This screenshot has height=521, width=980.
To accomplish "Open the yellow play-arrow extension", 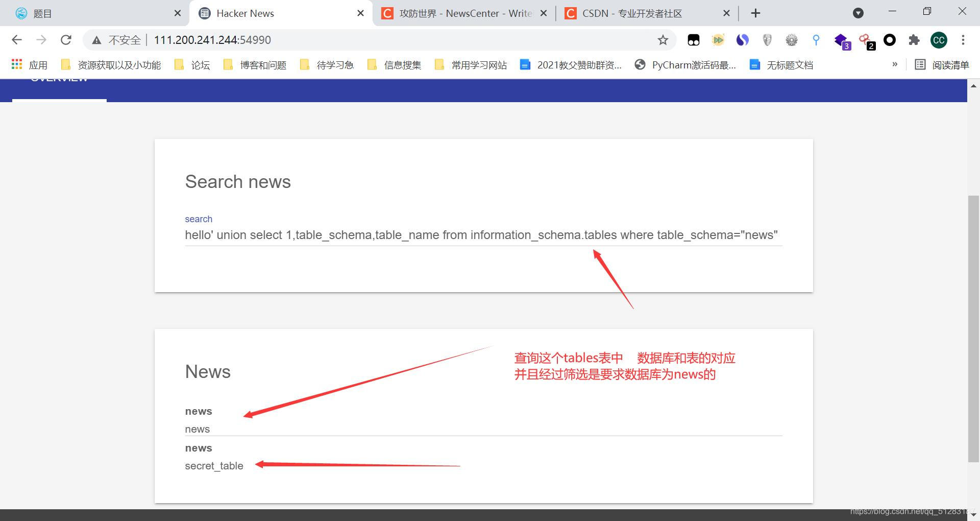I will coord(718,40).
